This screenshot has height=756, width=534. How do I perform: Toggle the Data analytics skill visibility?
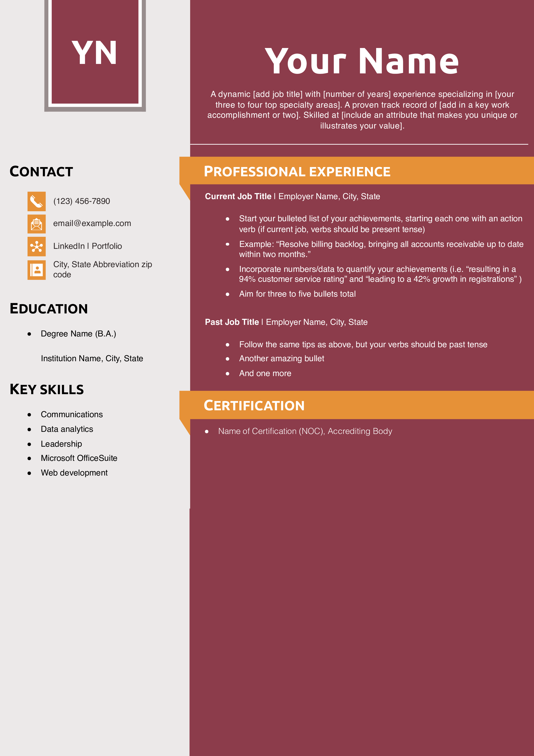pos(67,428)
